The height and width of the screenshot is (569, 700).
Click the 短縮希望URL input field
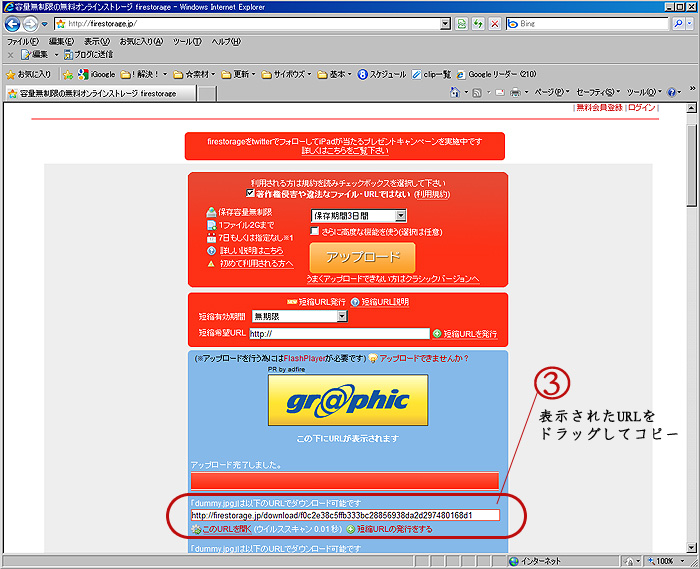click(339, 333)
